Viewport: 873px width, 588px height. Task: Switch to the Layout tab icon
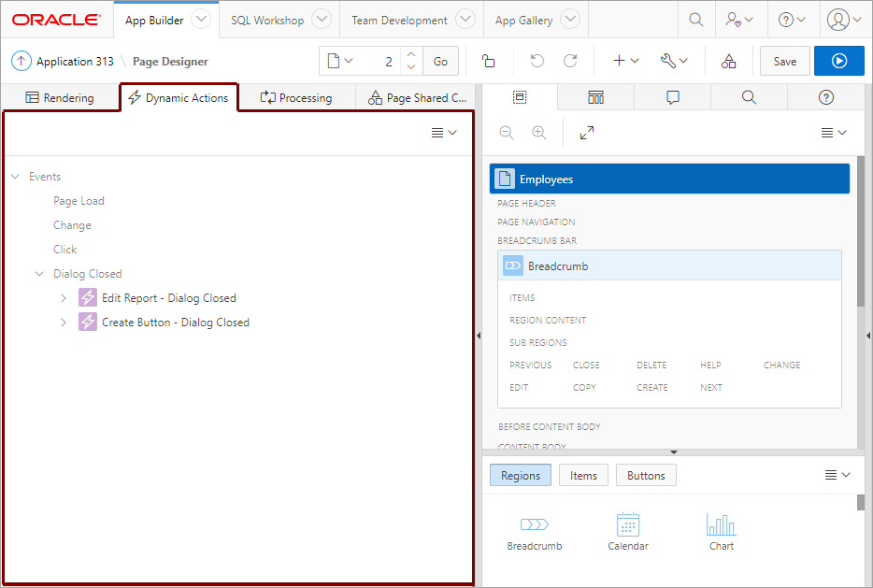520,97
